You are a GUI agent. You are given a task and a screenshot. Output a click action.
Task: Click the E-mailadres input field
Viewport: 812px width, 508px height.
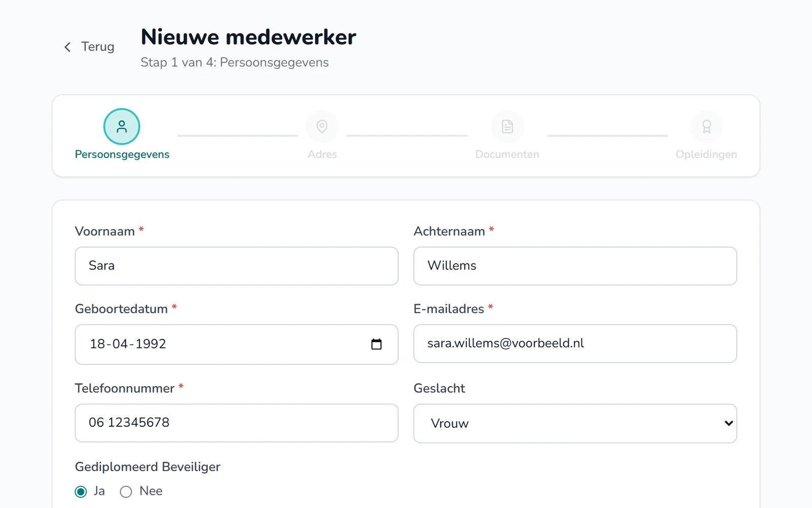[x=575, y=344]
